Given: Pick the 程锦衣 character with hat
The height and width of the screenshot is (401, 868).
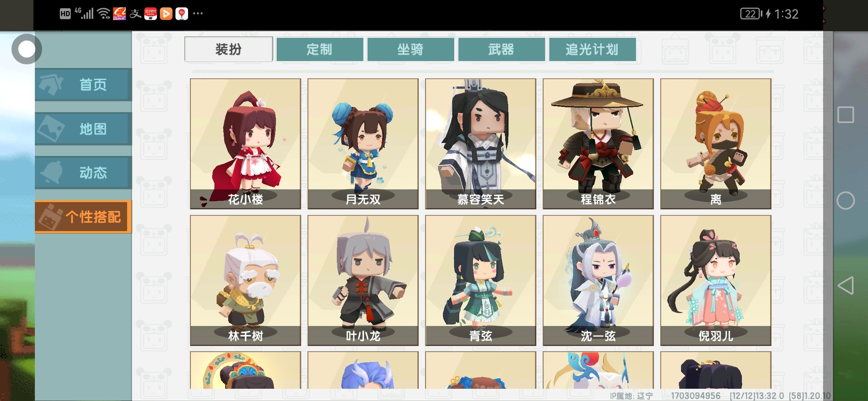Looking at the screenshot, I should click(598, 144).
